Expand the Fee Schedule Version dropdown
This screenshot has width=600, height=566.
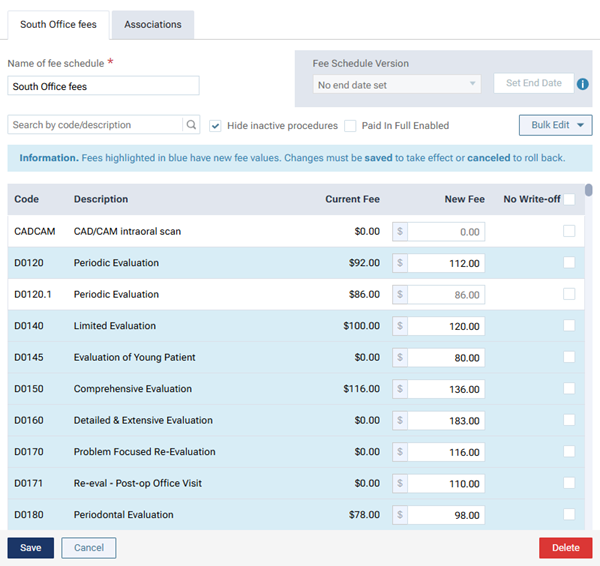396,85
